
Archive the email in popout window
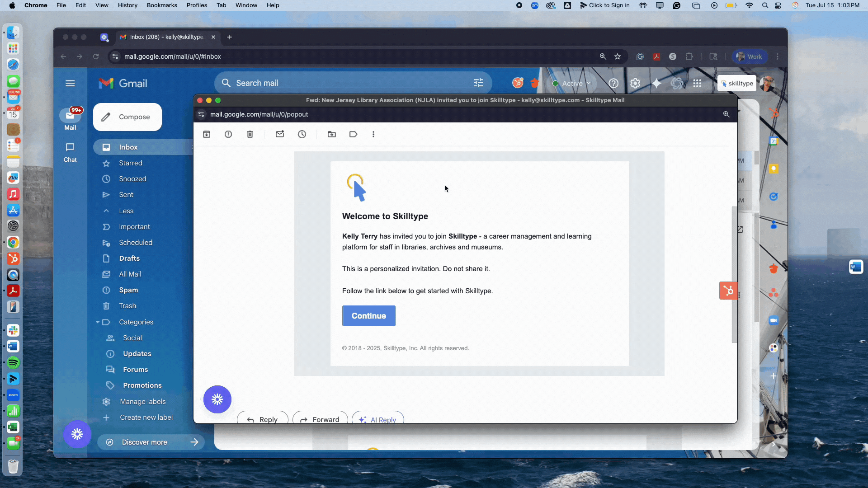[207, 134]
